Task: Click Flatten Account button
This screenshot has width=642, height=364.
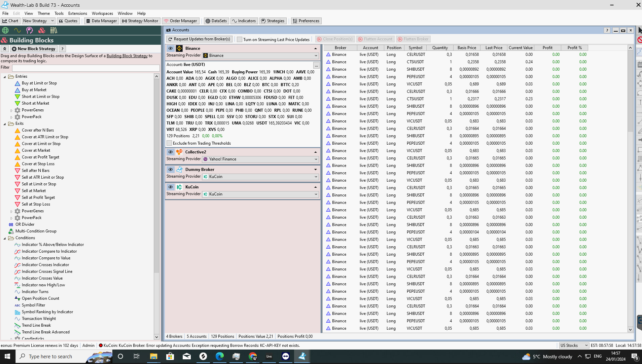Action: click(375, 39)
